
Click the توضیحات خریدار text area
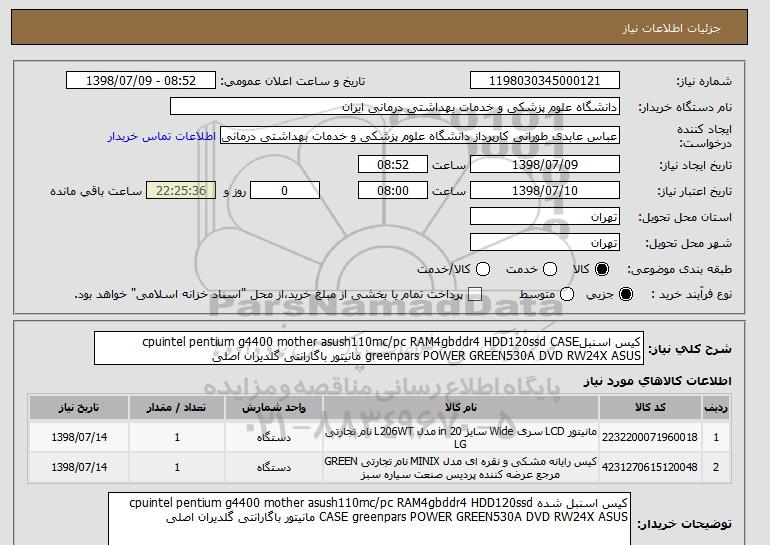coord(369,519)
